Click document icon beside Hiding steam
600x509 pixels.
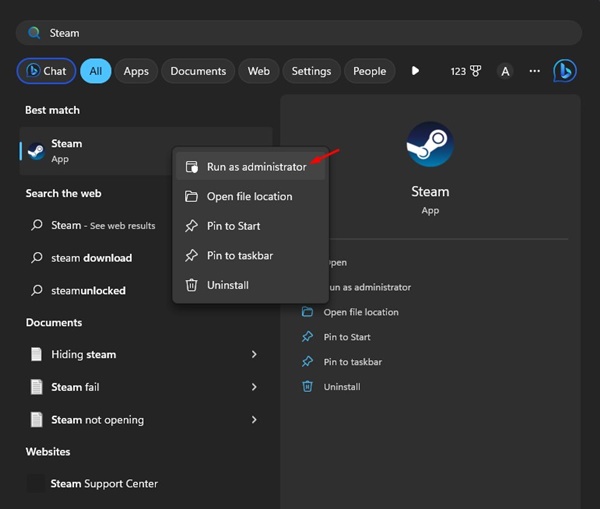36,354
